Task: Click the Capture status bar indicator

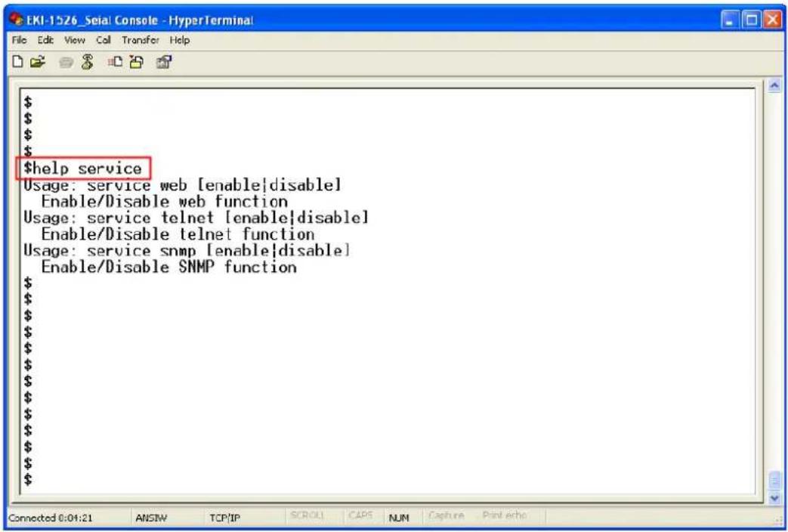Action: [446, 516]
